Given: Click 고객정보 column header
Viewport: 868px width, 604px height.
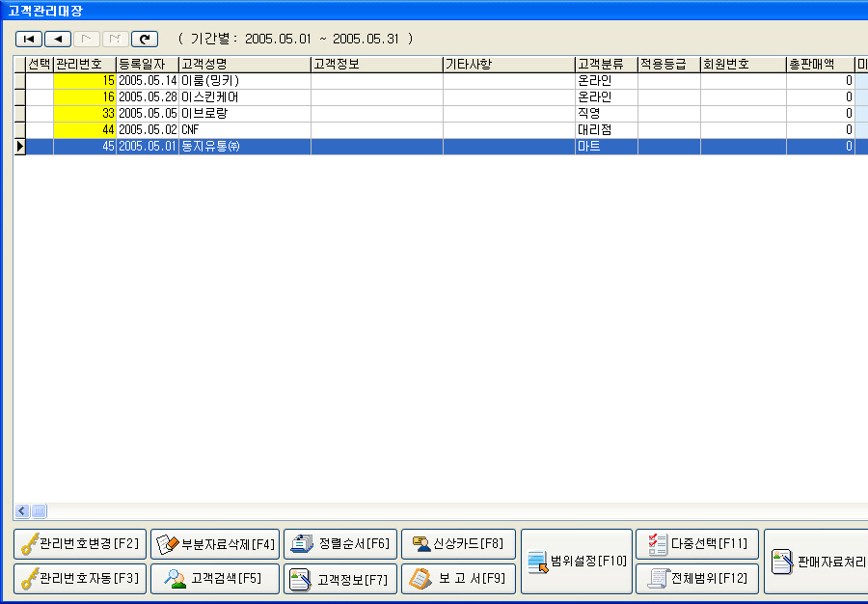Looking at the screenshot, I should [x=376, y=65].
